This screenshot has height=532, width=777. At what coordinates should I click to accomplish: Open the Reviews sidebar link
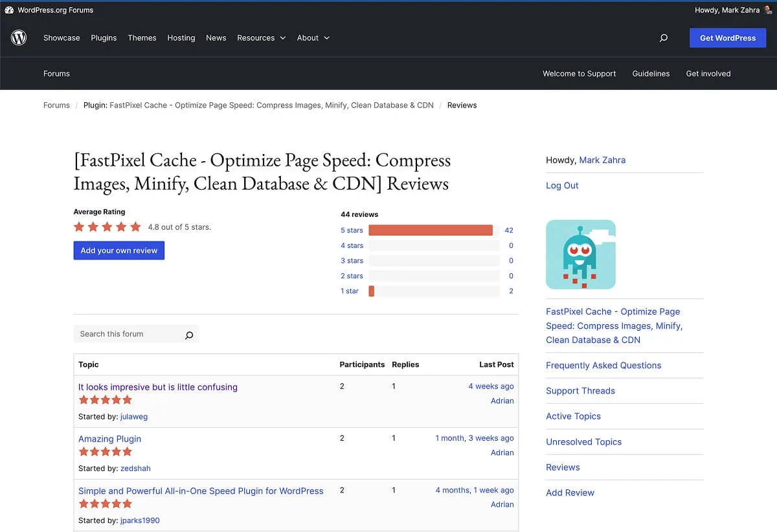tap(563, 467)
